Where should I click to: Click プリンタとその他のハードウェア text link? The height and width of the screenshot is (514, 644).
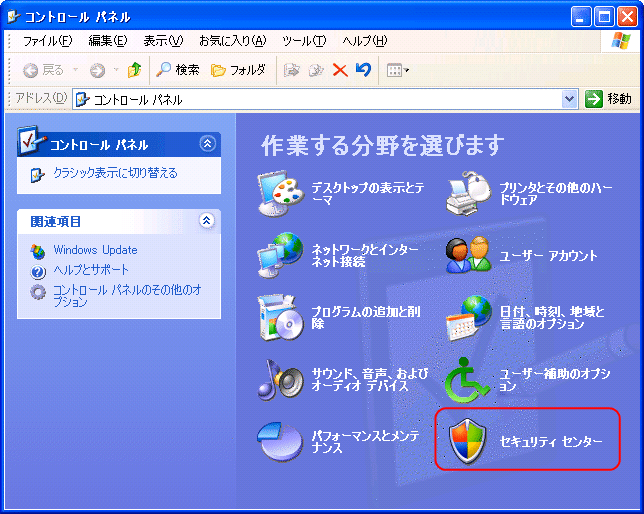click(556, 194)
